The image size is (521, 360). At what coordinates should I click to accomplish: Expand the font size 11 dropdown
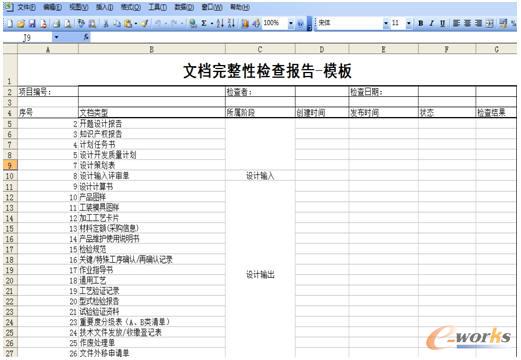point(409,23)
